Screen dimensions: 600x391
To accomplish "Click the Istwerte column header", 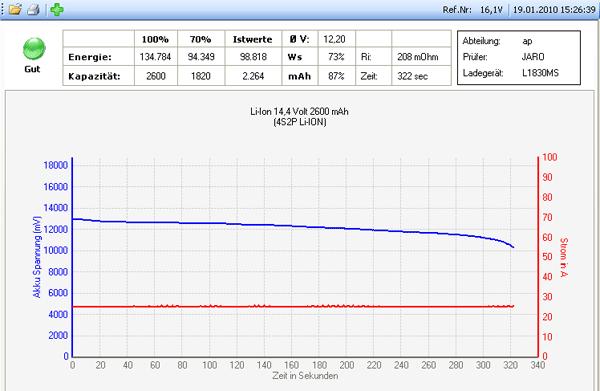I will pyautogui.click(x=253, y=39).
